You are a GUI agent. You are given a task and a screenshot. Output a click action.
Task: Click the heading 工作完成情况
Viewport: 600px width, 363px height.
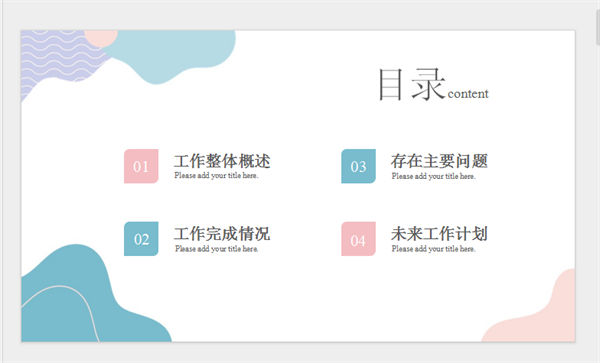coord(222,234)
